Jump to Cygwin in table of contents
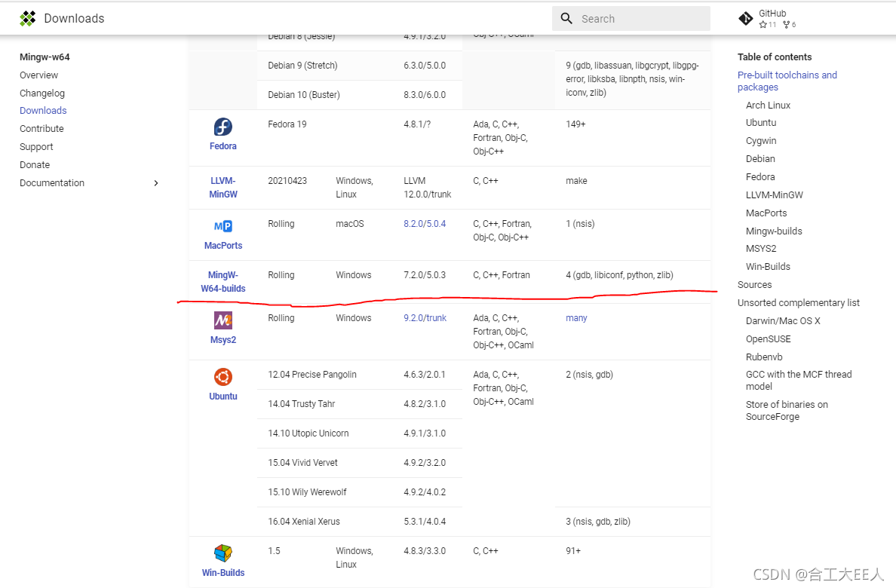 click(x=760, y=140)
